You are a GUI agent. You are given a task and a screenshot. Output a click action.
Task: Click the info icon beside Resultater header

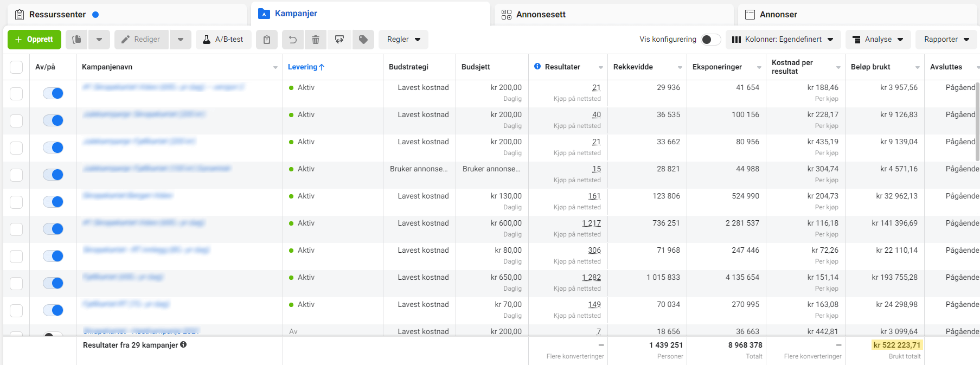537,66
